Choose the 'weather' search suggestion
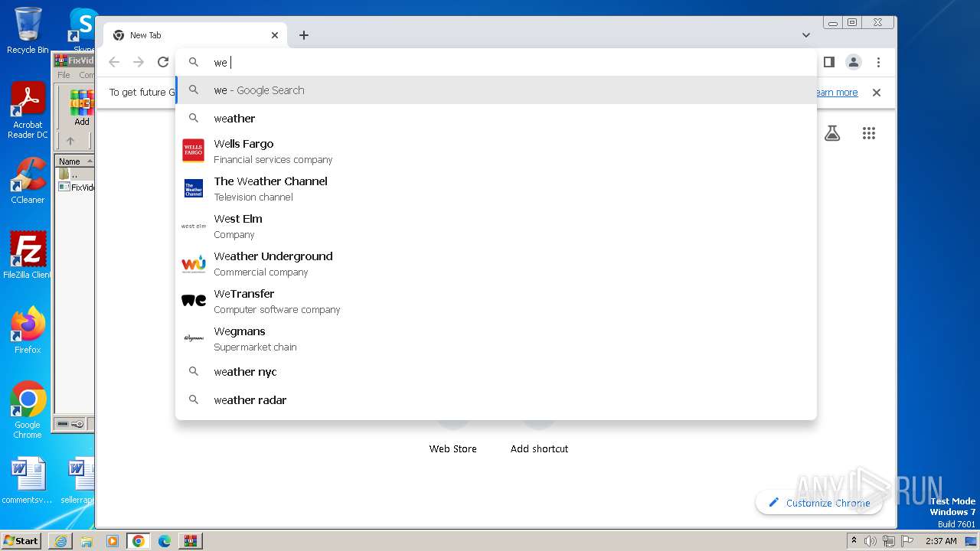This screenshot has height=551, width=980. coord(496,119)
